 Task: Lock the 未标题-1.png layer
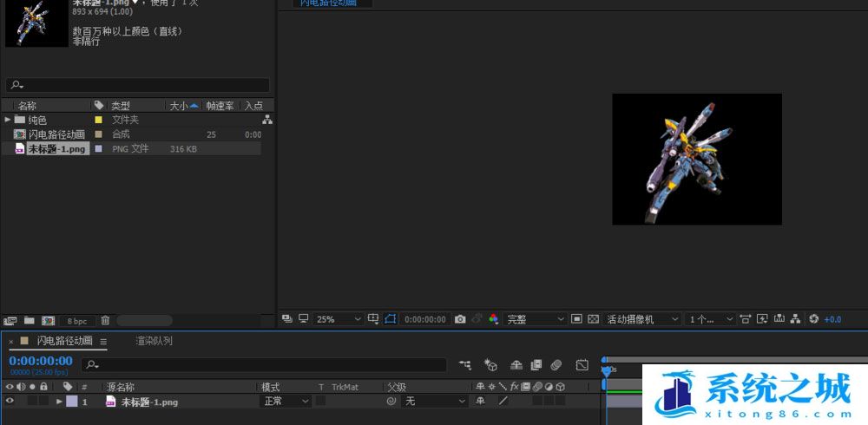point(43,402)
